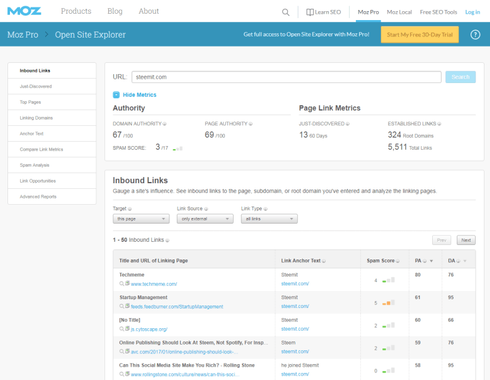Viewport: 490px width, 380px height.
Task: Open Spam Analysis in sidebar
Action: (x=52, y=165)
